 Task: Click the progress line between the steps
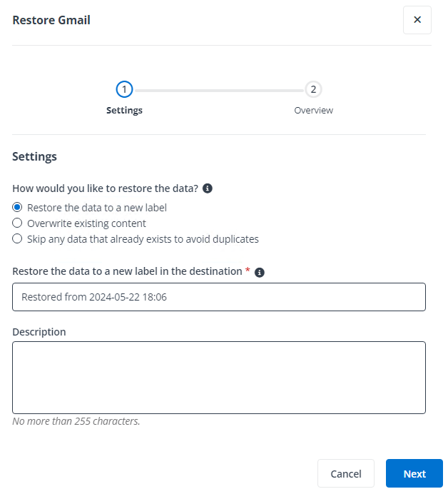pyautogui.click(x=218, y=91)
